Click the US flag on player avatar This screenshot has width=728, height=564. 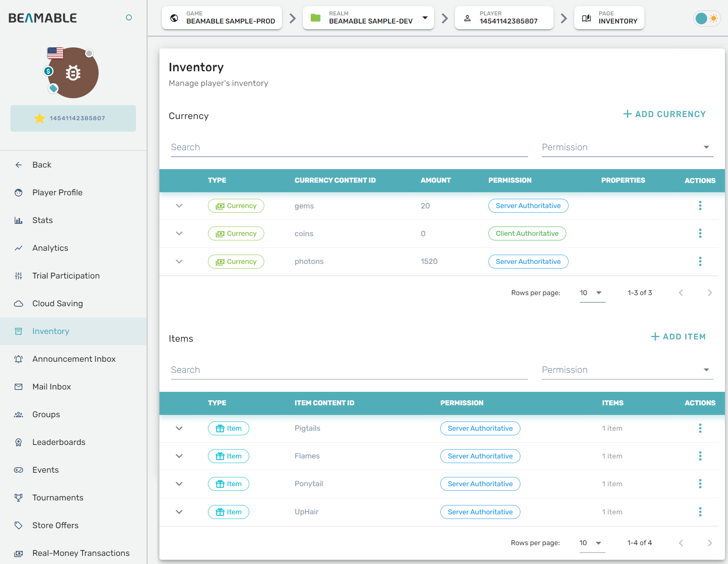55,53
